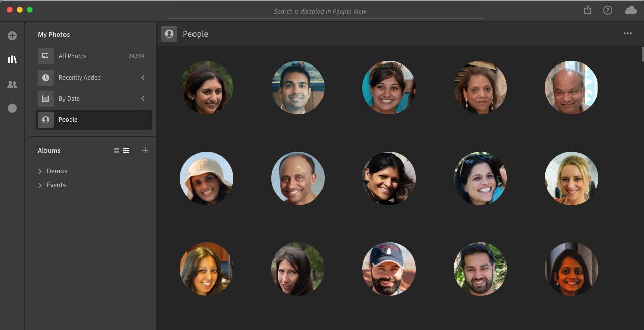
Task: Expand the Recently Added arrow
Action: (143, 77)
